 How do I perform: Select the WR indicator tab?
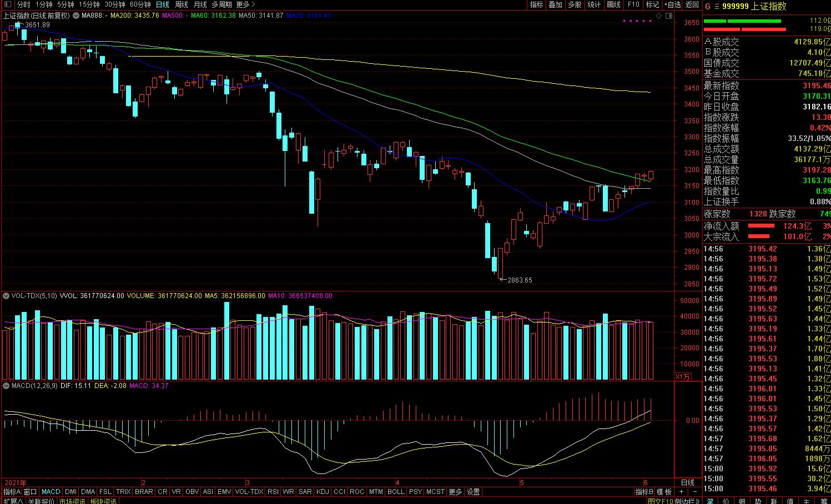[x=289, y=492]
